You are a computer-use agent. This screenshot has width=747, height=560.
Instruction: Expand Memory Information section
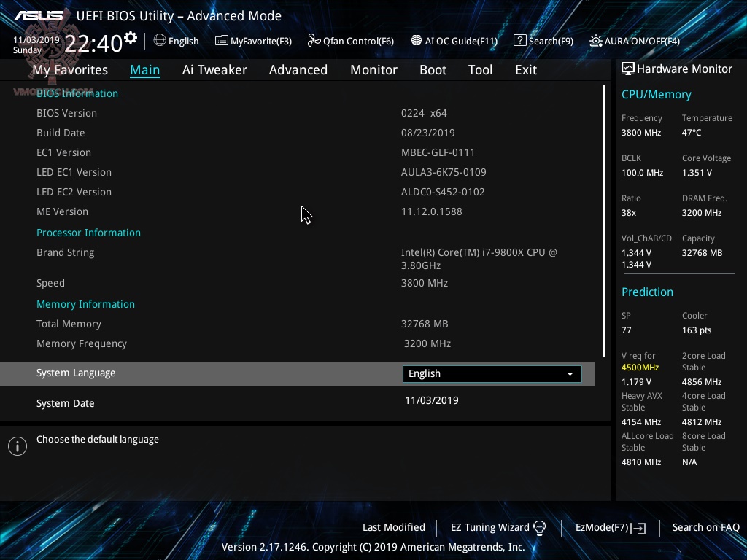point(85,303)
